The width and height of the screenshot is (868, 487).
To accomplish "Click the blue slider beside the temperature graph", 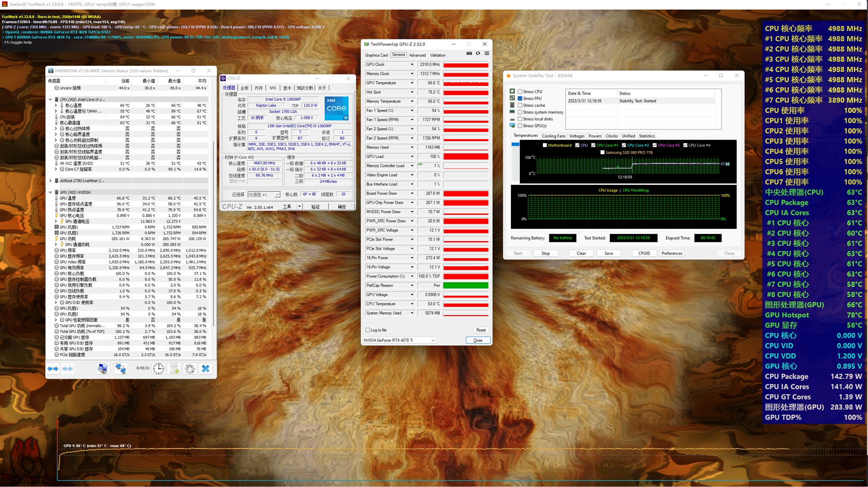I will (x=515, y=145).
